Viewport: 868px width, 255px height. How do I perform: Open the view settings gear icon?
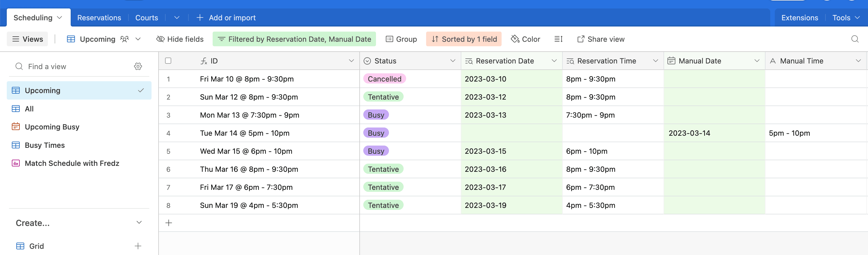point(138,66)
